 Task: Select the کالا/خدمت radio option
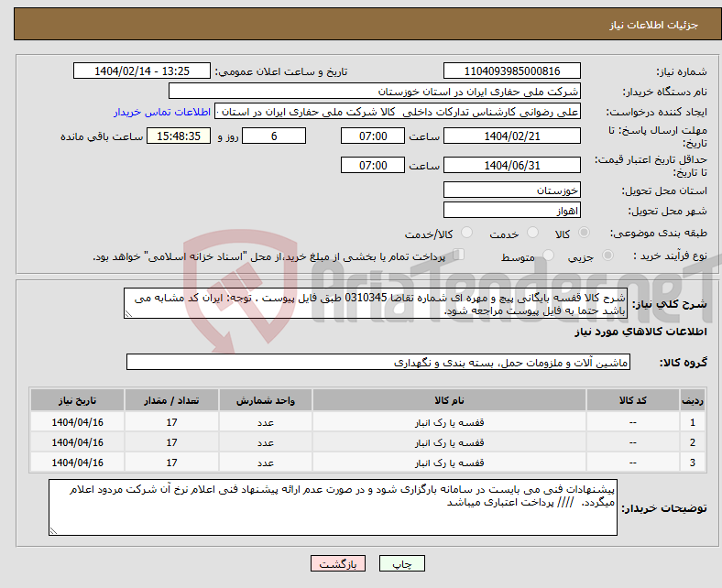(466, 234)
